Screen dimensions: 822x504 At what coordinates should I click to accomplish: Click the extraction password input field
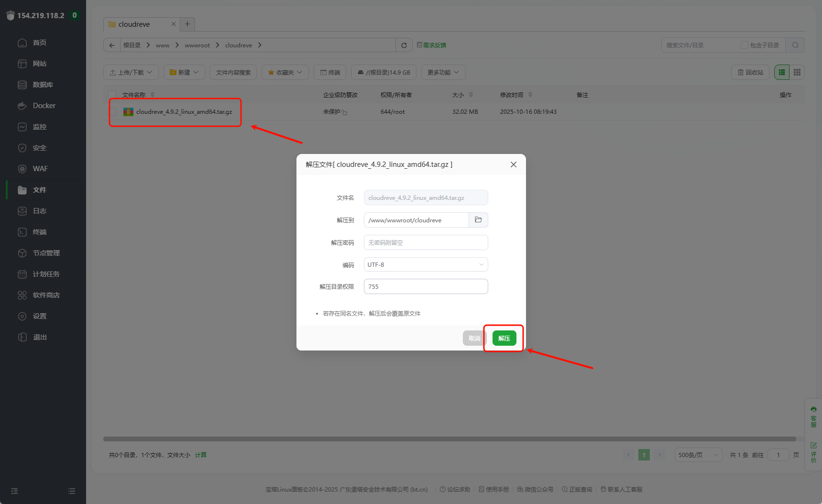point(426,242)
